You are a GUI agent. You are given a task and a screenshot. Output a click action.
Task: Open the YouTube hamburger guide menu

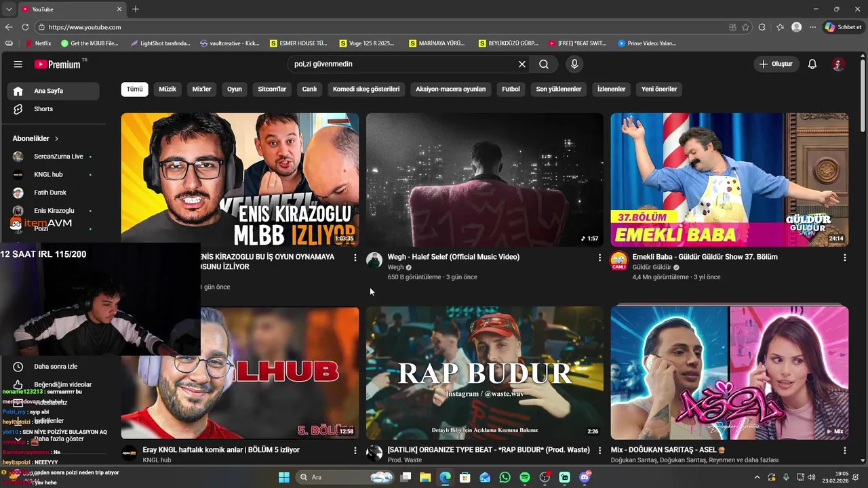pyautogui.click(x=18, y=64)
